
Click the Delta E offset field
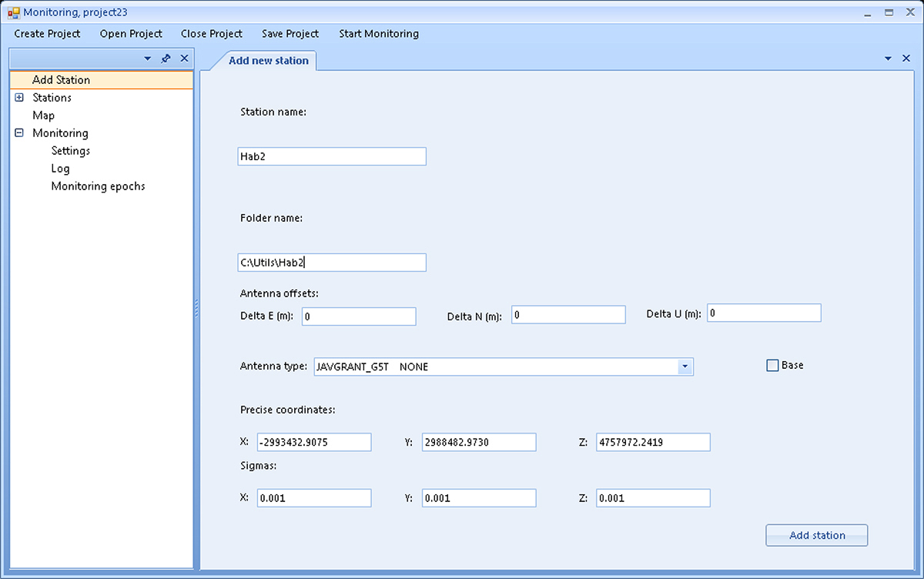(359, 316)
